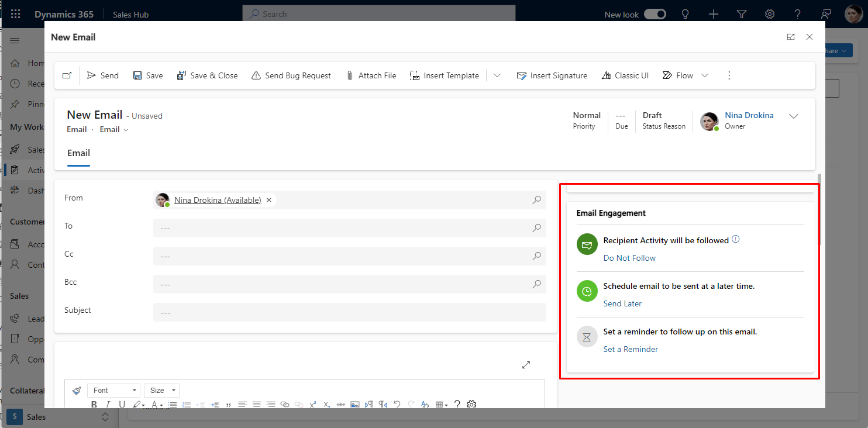Click the Flow command
The height and width of the screenshot is (428, 868).
click(678, 75)
